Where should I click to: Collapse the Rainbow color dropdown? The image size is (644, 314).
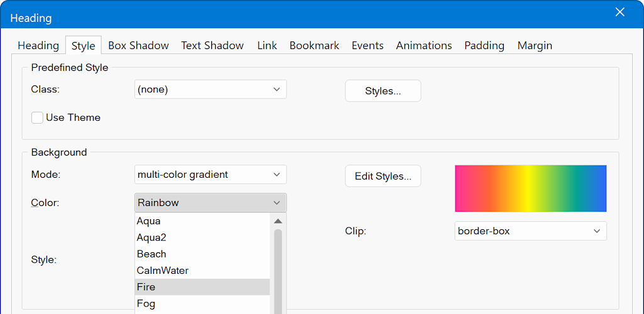tap(211, 202)
